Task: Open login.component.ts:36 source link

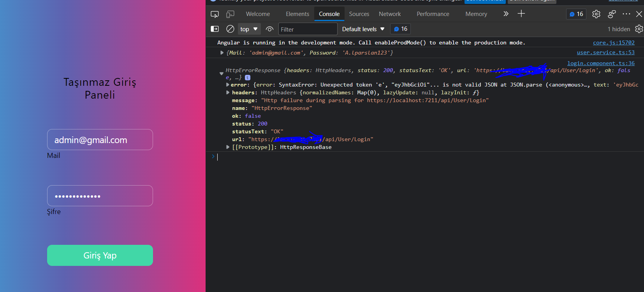Action: click(600, 63)
